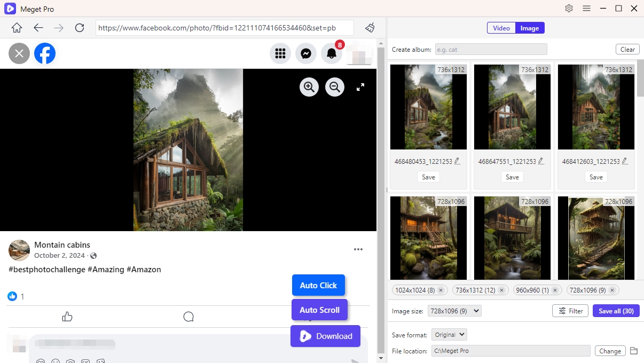This screenshot has width=644, height=363.
Task: Open Facebook notifications bell
Action: (x=332, y=53)
